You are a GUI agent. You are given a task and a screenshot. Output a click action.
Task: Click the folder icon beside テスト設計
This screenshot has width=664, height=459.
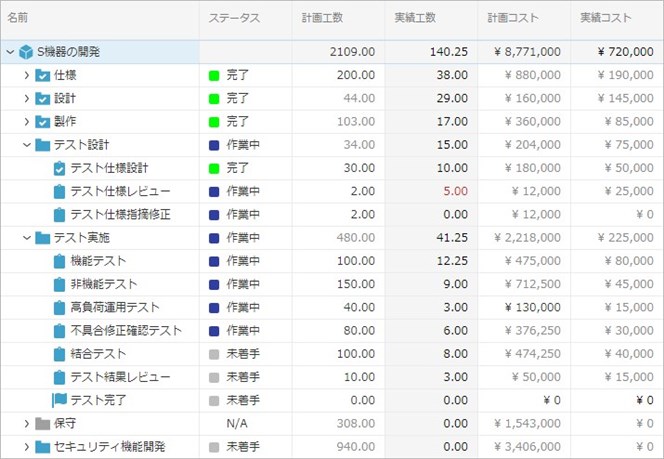tap(43, 145)
